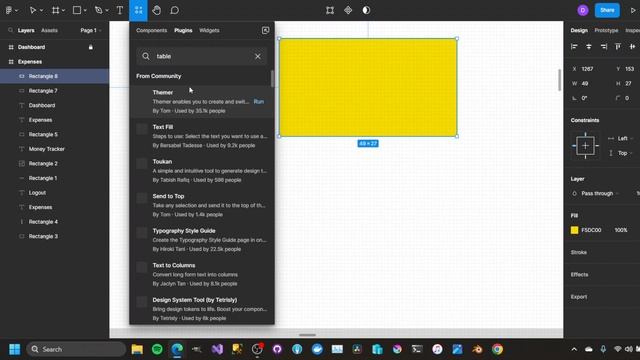
Task: Open the Move tool dropdown arrow
Action: 41,11
